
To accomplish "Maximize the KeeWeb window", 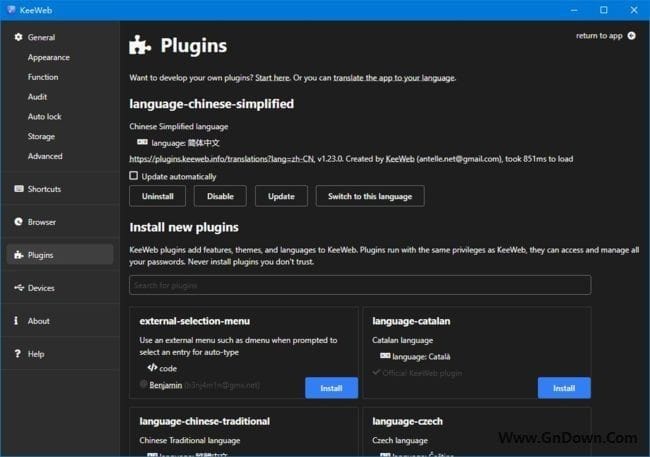I will tap(604, 10).
